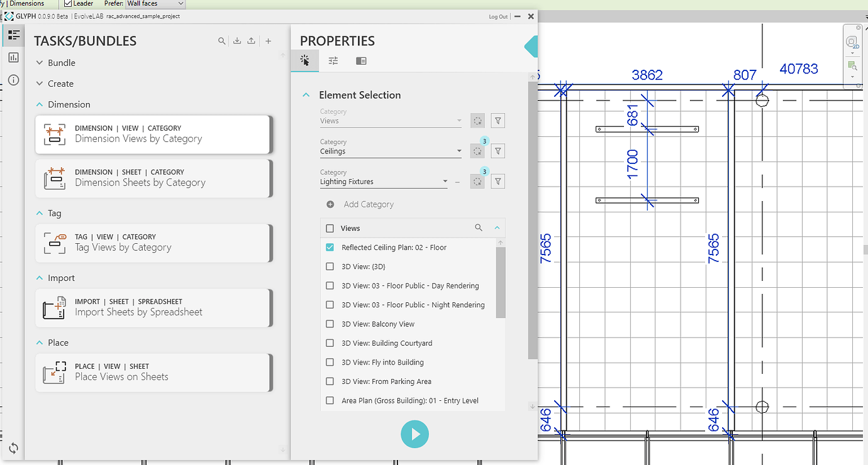Uncheck Reflected Ceiling Plan: 02 - Floor
The width and height of the screenshot is (868, 465).
click(x=330, y=247)
